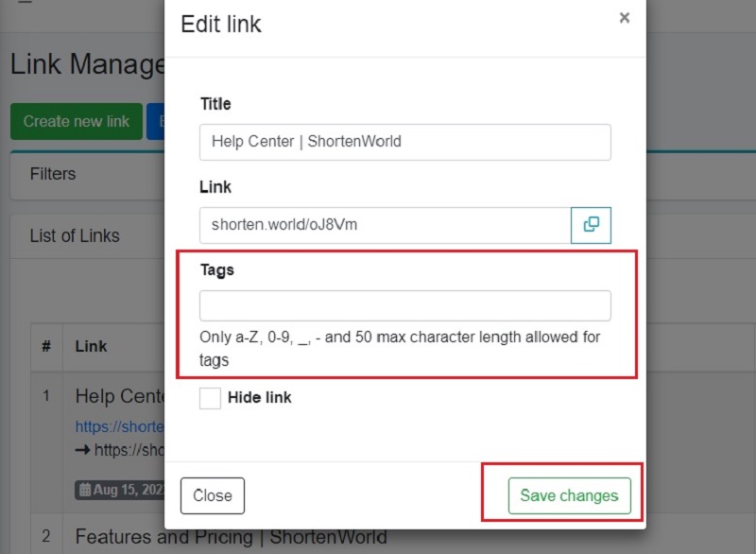Viewport: 756px width, 554px height.
Task: Click the Close button in the dialog footer
Action: tap(213, 495)
